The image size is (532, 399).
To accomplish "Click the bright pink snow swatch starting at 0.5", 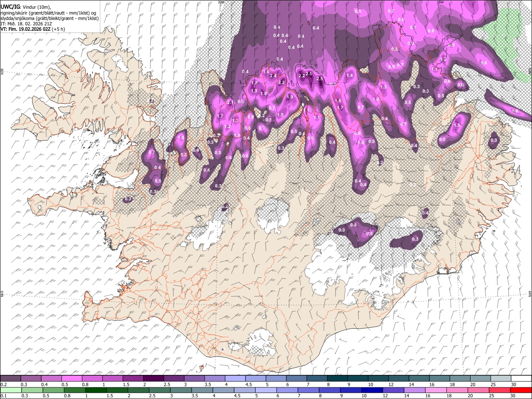I will [71, 379].
